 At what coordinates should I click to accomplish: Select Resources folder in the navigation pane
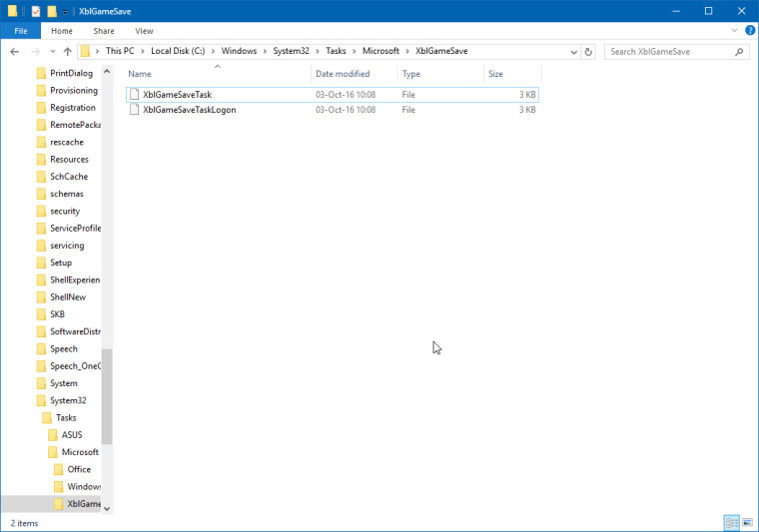(69, 159)
